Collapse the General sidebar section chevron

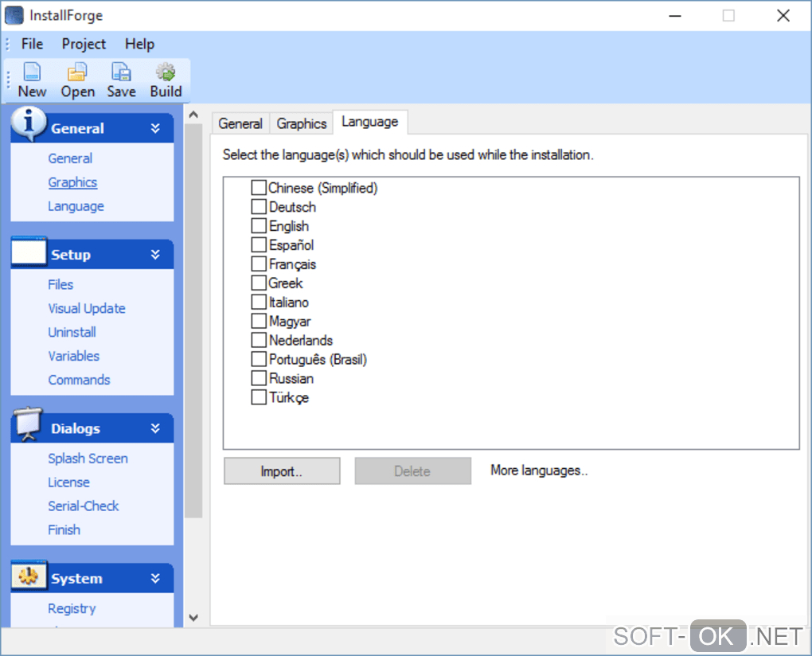[155, 128]
